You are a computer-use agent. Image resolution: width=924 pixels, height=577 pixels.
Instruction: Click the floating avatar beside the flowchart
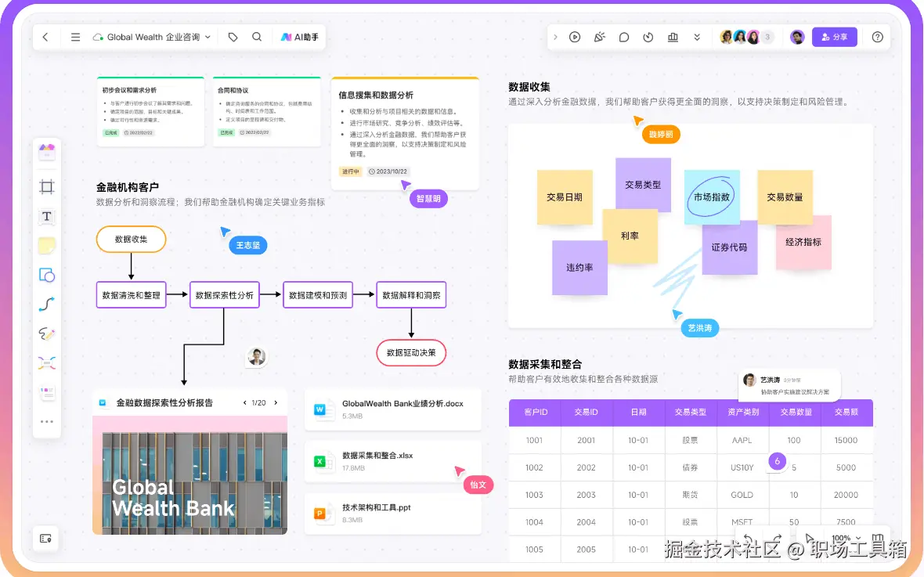(x=256, y=356)
